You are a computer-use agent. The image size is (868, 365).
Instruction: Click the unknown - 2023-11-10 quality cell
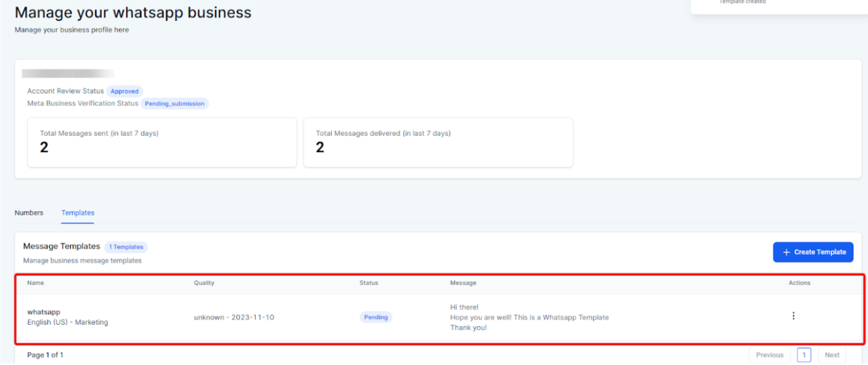coord(234,317)
